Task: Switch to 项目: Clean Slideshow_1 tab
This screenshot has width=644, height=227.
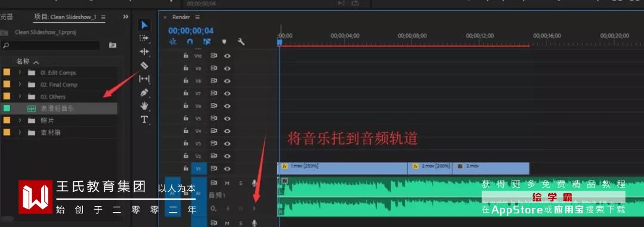Action: [x=65, y=17]
